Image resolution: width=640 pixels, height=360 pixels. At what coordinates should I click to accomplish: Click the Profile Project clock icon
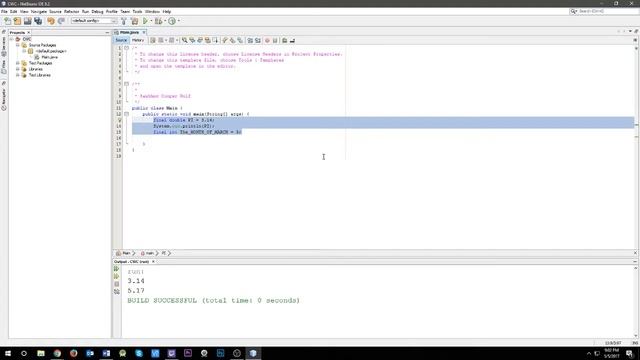[x=172, y=21]
